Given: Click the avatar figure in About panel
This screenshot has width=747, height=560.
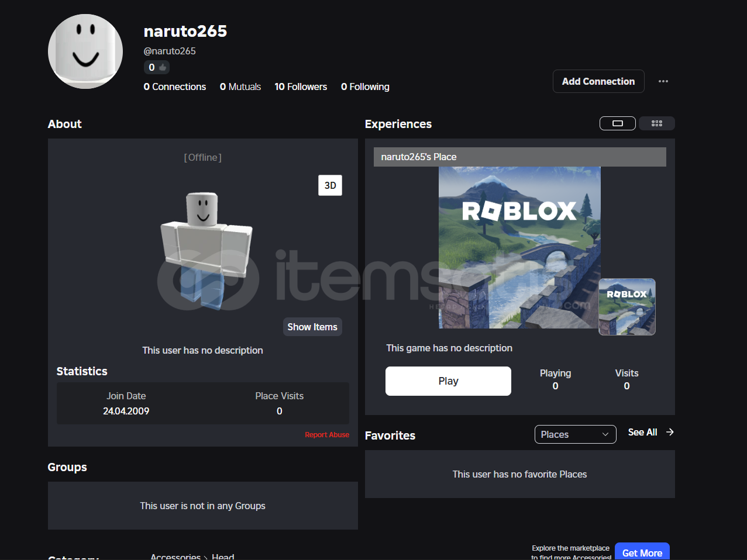Looking at the screenshot, I should click(x=206, y=250).
